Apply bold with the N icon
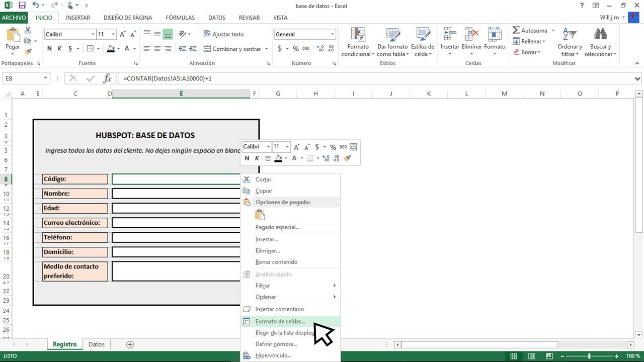 [49, 49]
